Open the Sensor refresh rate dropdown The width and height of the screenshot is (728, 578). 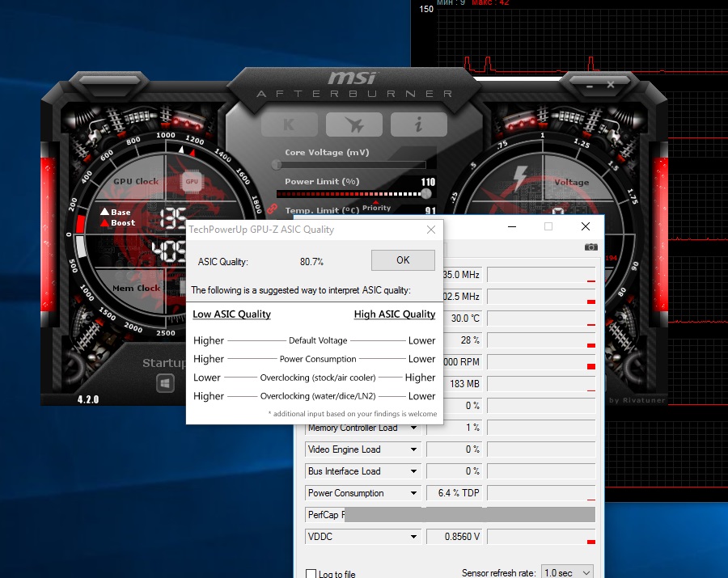567,572
